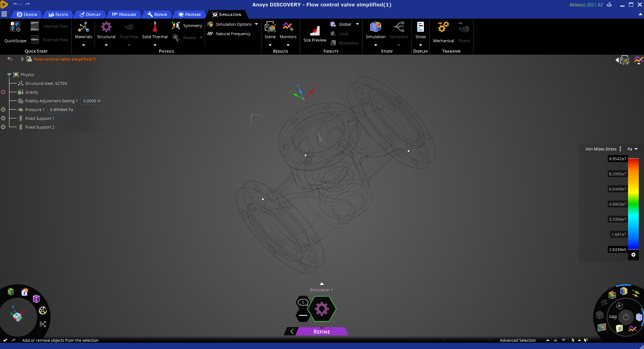This screenshot has width=644, height=349.
Task: Open Natural Frequency analysis
Action: (x=229, y=34)
